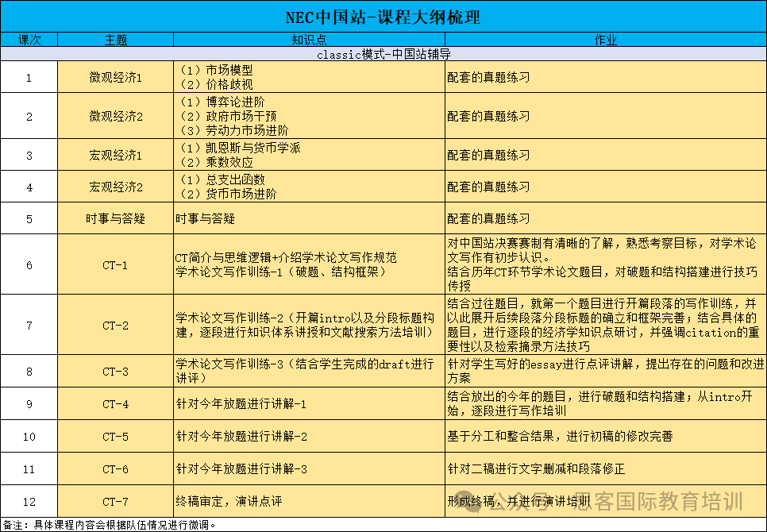
Task: Click "时事与答疑" in the 主题 column
Action: pos(115,218)
